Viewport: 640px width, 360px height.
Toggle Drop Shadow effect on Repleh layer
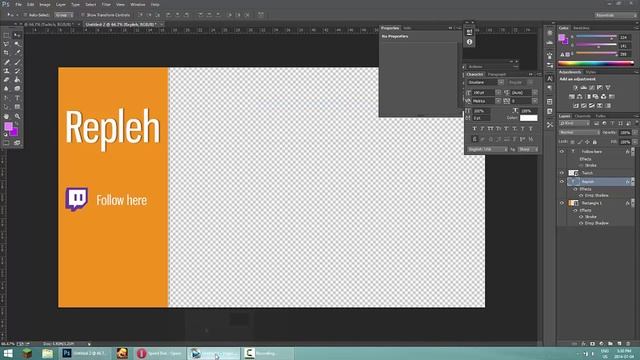click(581, 196)
